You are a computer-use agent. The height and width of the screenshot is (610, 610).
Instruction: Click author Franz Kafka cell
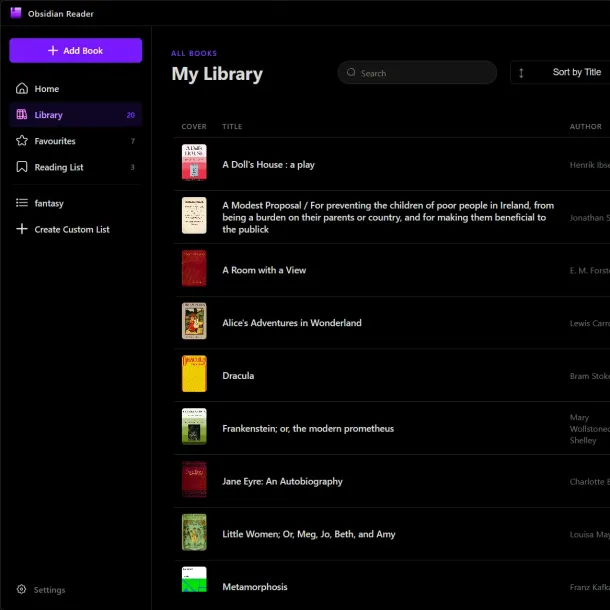[x=590, y=587]
